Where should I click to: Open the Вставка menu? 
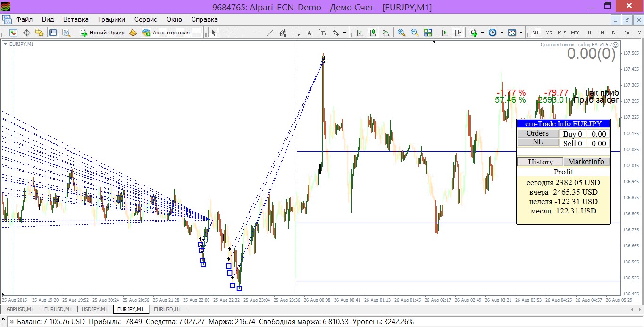(75, 19)
